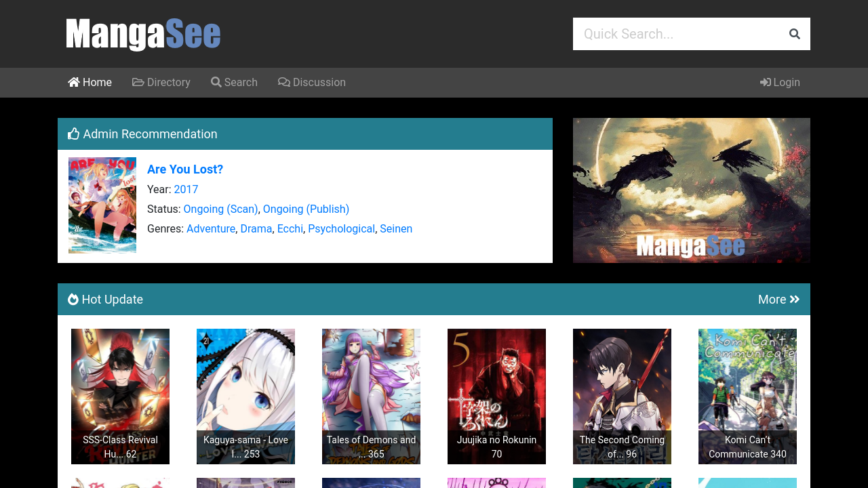Open Tales of Demons and Gods 365

371,396
